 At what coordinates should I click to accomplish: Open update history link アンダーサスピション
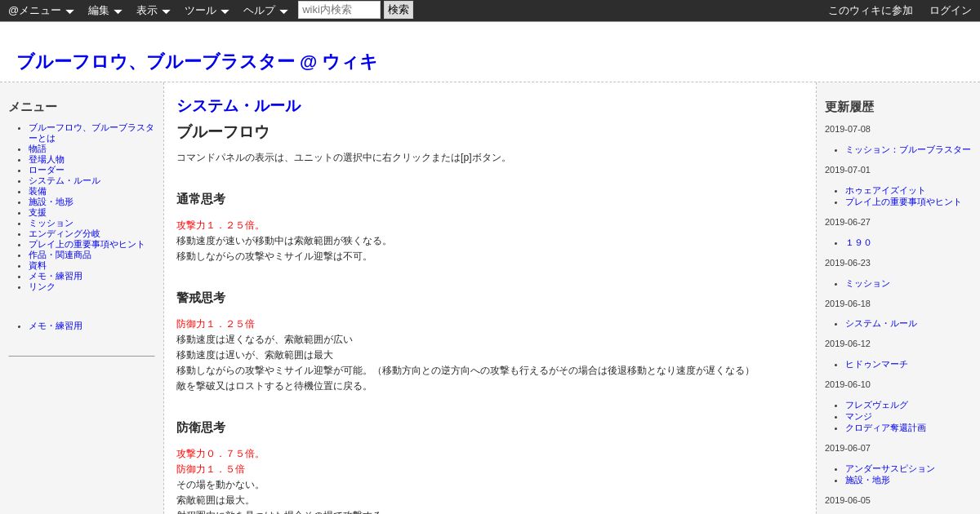890,469
